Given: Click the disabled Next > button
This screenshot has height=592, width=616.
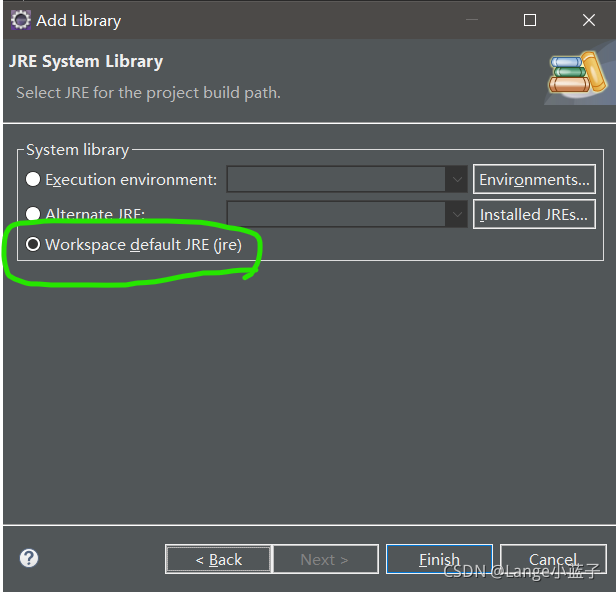Looking at the screenshot, I should [326, 559].
